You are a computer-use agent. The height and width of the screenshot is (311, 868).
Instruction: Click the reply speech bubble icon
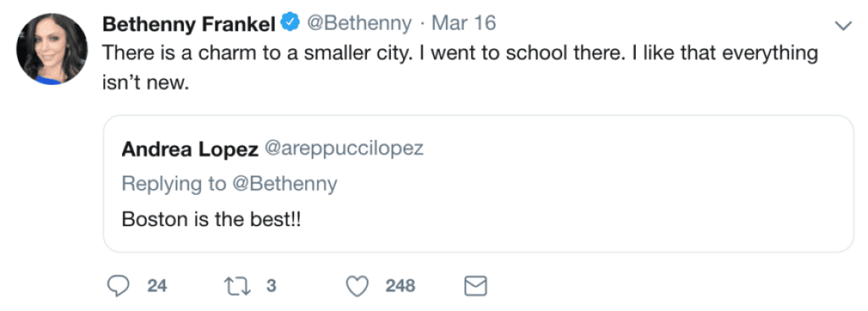[x=118, y=286]
